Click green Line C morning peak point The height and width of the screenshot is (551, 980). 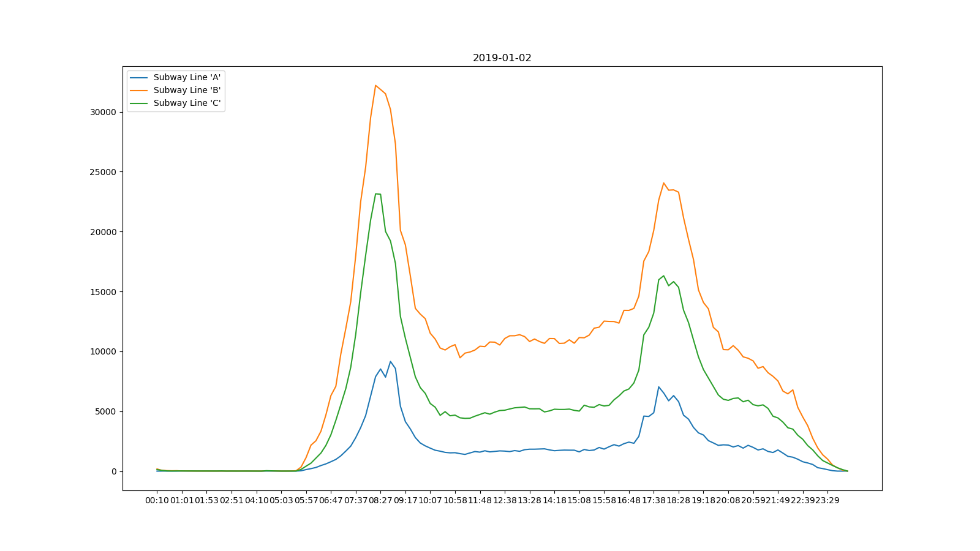(x=376, y=194)
